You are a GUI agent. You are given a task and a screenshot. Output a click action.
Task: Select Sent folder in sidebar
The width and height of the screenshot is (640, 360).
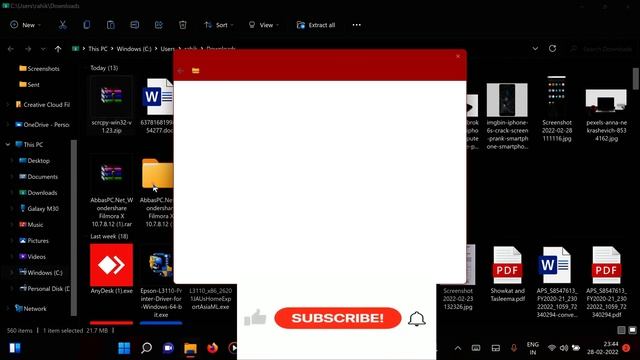[x=29, y=84]
